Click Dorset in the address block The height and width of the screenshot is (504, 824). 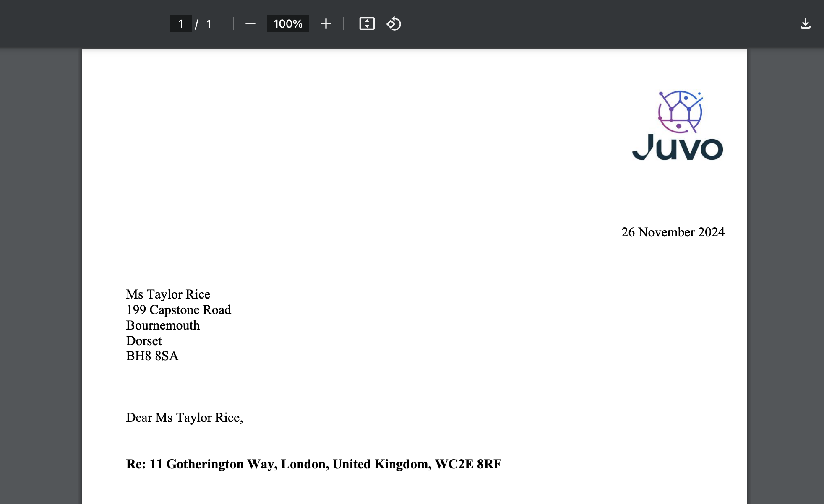[144, 341]
